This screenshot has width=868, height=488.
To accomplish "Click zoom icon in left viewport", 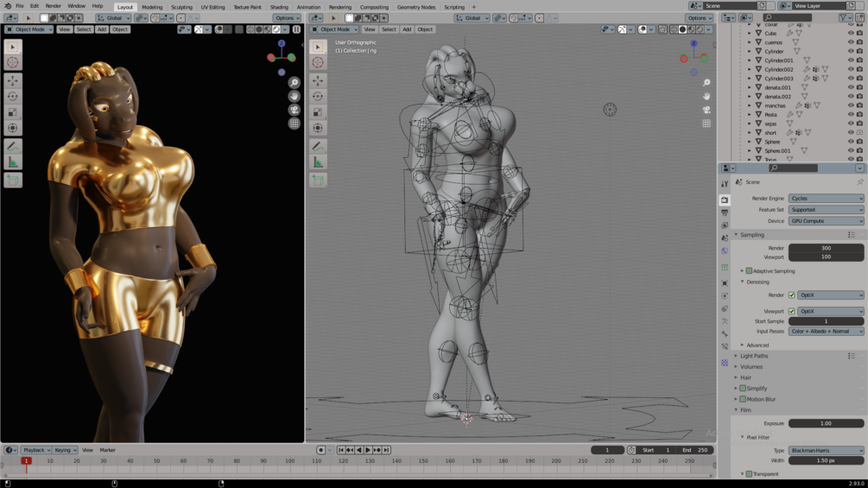I will [294, 82].
